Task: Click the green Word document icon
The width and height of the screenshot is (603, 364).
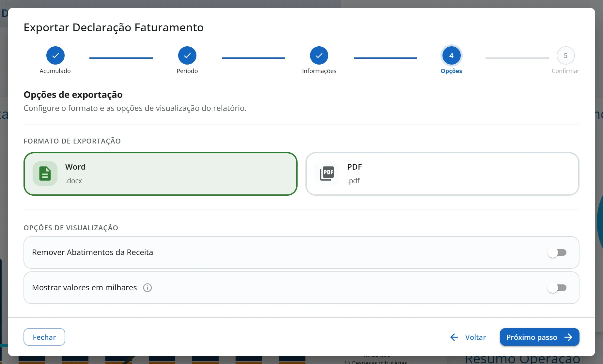Action: [x=45, y=174]
